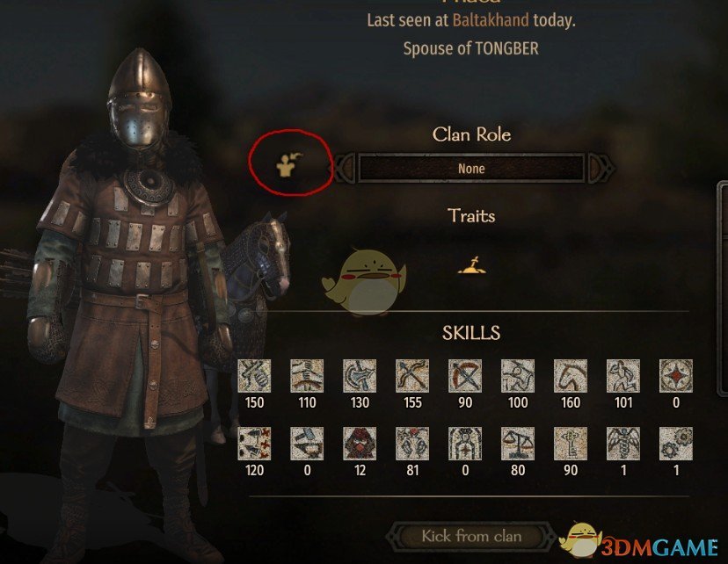The width and height of the screenshot is (728, 564).
Task: Click the Two Handed skill icon
Action: click(x=307, y=376)
